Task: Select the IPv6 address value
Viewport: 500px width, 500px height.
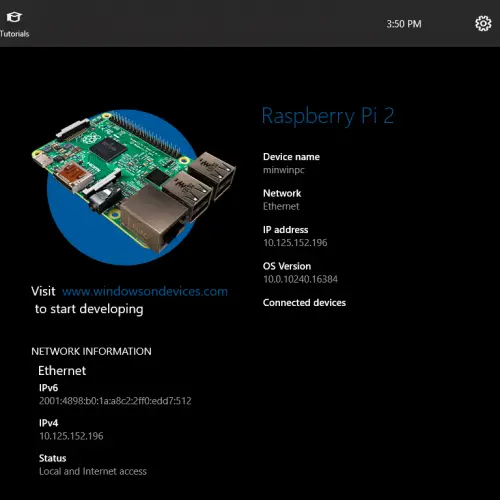Action: click(x=115, y=401)
